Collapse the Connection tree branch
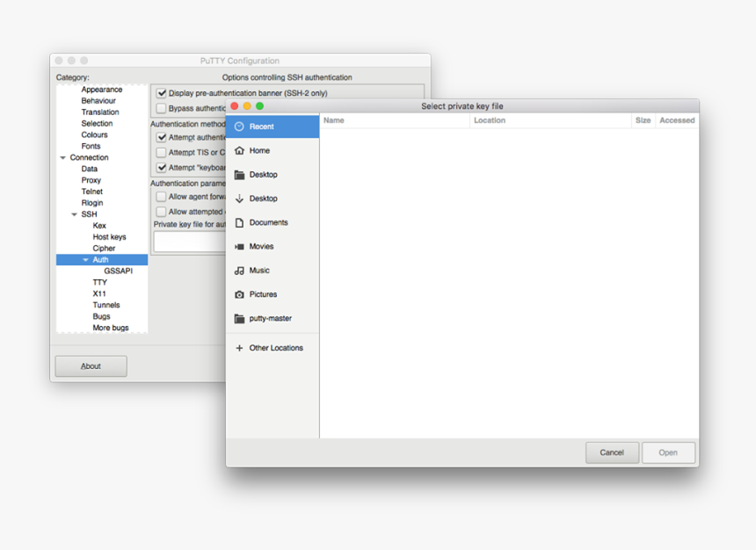Viewport: 756px width, 550px height. click(61, 156)
